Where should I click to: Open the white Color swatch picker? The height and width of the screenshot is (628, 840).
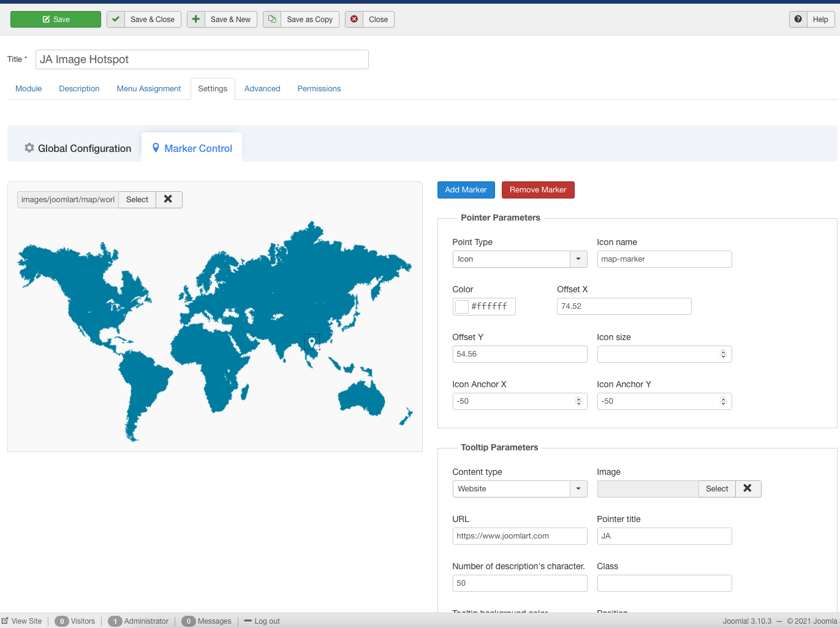pyautogui.click(x=462, y=306)
